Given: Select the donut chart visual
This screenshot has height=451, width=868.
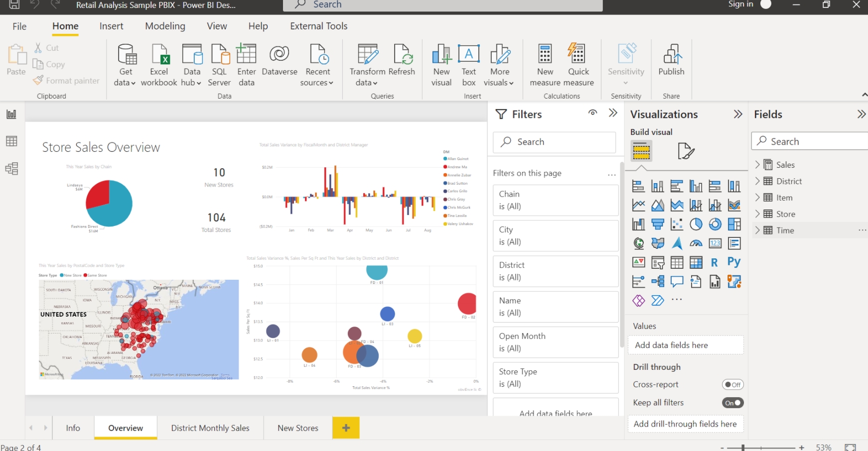Looking at the screenshot, I should click(x=715, y=224).
